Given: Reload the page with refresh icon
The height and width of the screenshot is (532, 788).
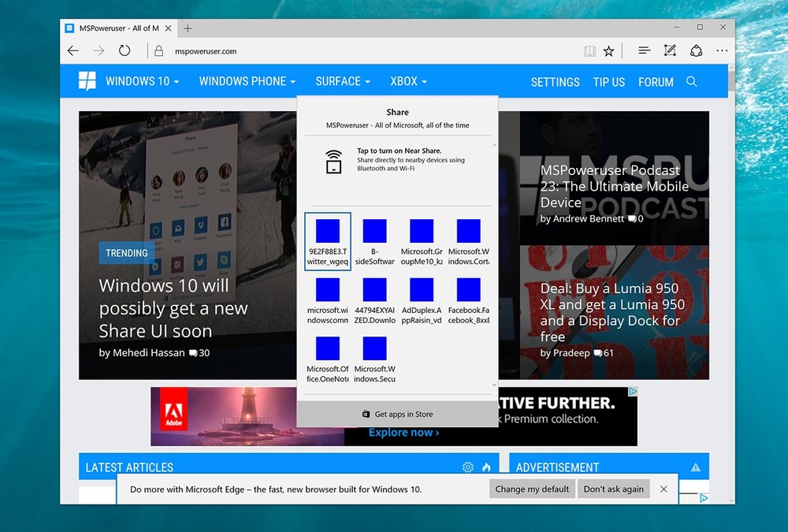Looking at the screenshot, I should (125, 50).
